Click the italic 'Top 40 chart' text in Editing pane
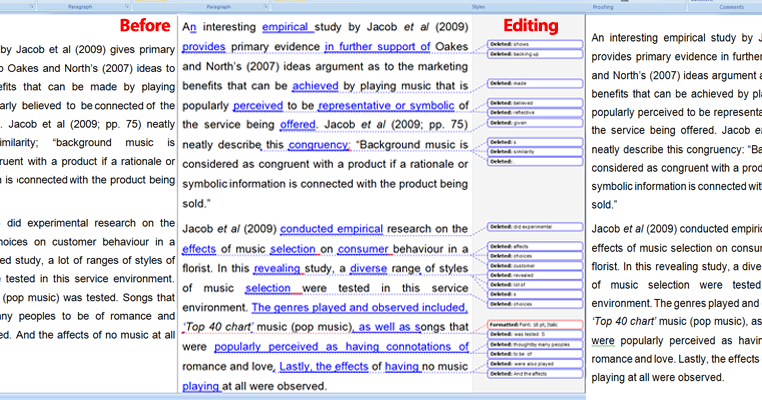The image size is (762, 400). (217, 327)
